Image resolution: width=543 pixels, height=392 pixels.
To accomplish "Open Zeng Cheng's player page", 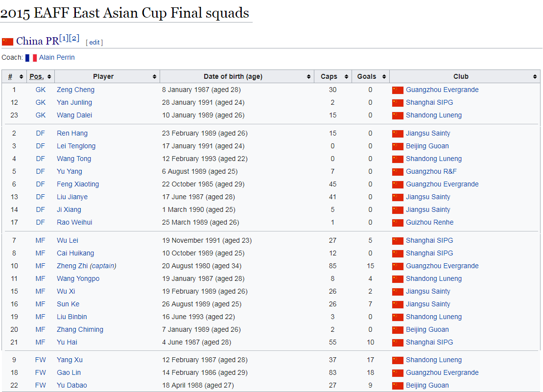I will [x=75, y=90].
